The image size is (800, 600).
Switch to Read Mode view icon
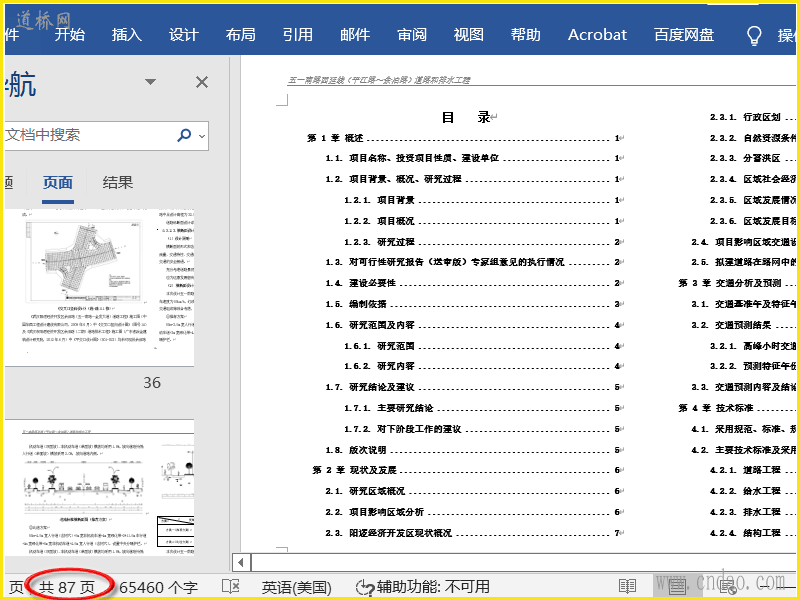click(x=628, y=587)
